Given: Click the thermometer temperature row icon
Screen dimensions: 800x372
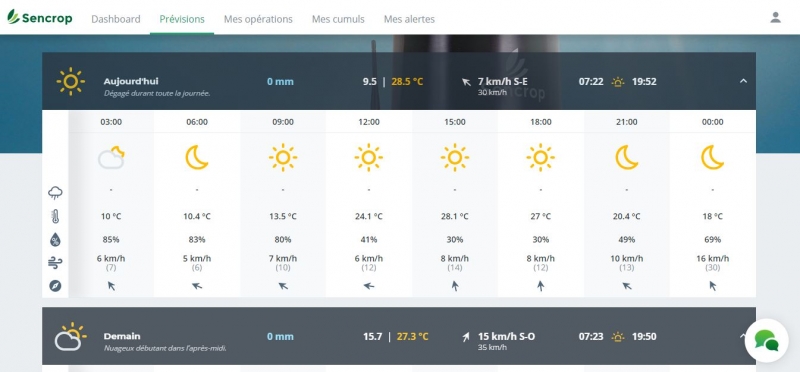Looking at the screenshot, I should [x=55, y=216].
